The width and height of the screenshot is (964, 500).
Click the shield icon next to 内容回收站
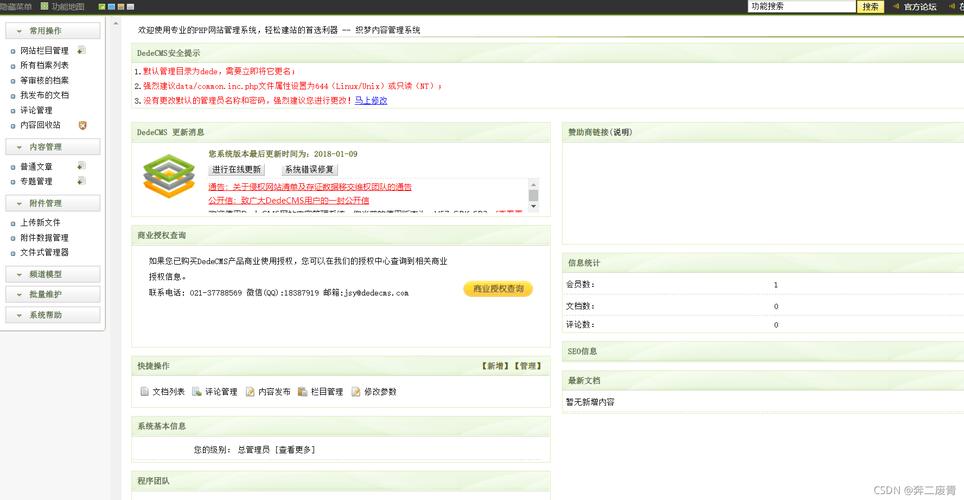point(83,125)
